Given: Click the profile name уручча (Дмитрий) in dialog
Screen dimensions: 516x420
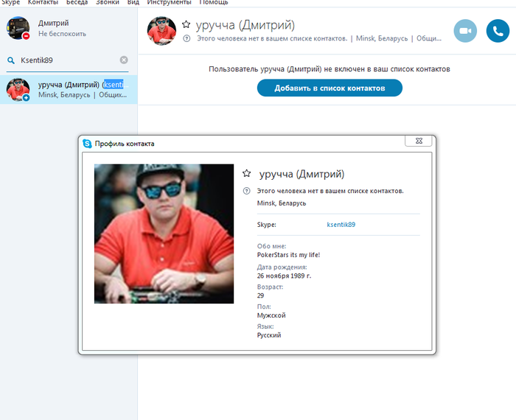Looking at the screenshot, I should [301, 174].
